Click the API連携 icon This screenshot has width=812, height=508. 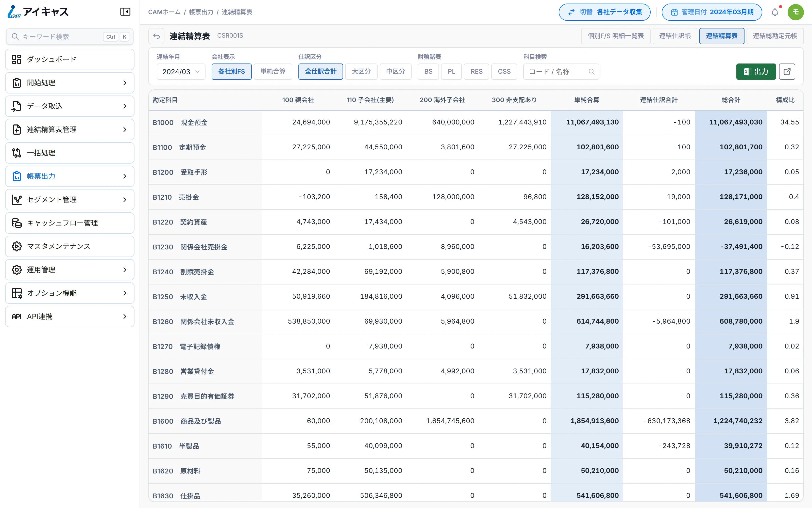click(16, 316)
